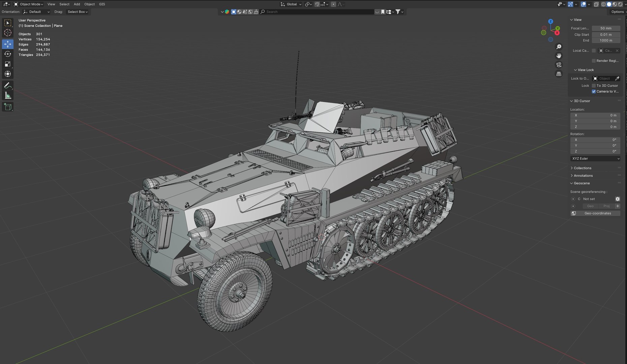Click the zoom magnifier viewport button
The height and width of the screenshot is (364, 627).
coord(559,47)
